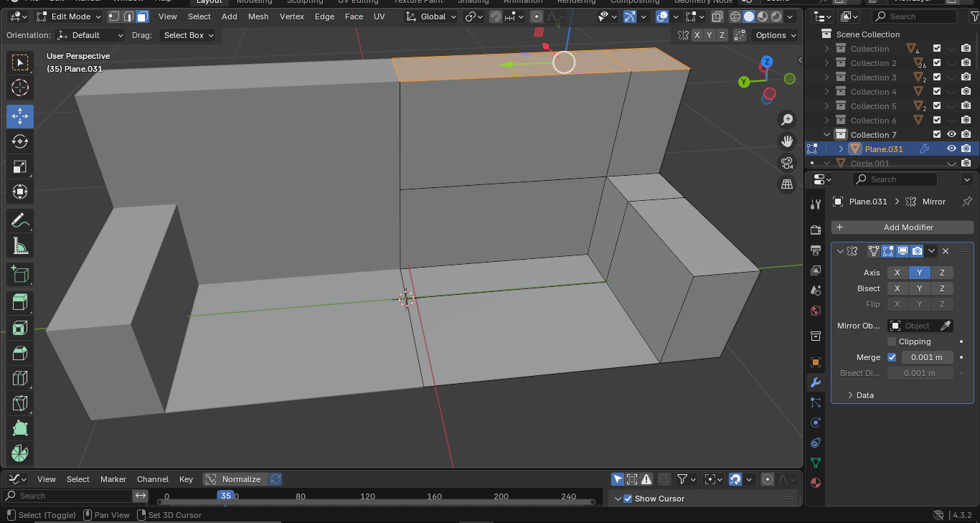
Task: Switch to edge select mode
Action: click(x=128, y=17)
